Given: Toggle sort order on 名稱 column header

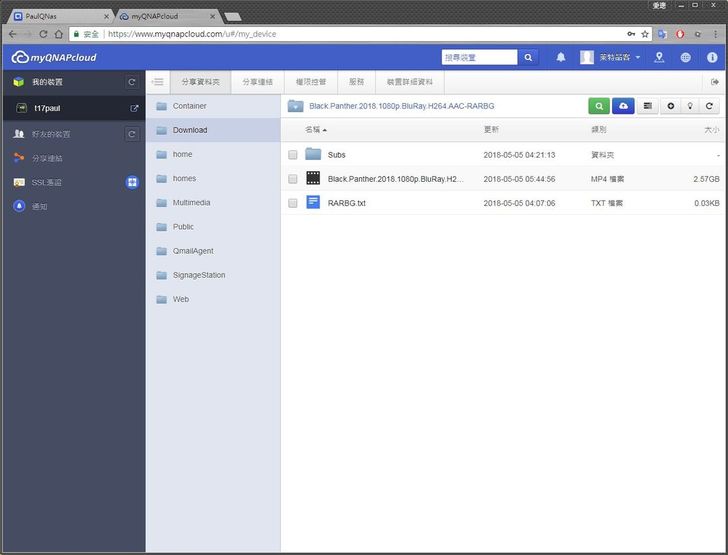Looking at the screenshot, I should point(315,130).
